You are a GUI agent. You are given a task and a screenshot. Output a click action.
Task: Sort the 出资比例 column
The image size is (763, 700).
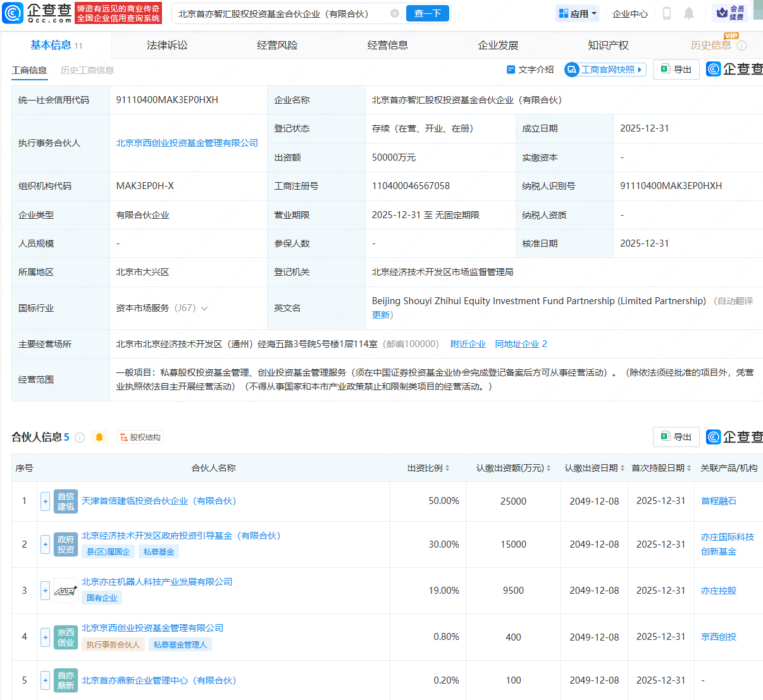(x=447, y=468)
